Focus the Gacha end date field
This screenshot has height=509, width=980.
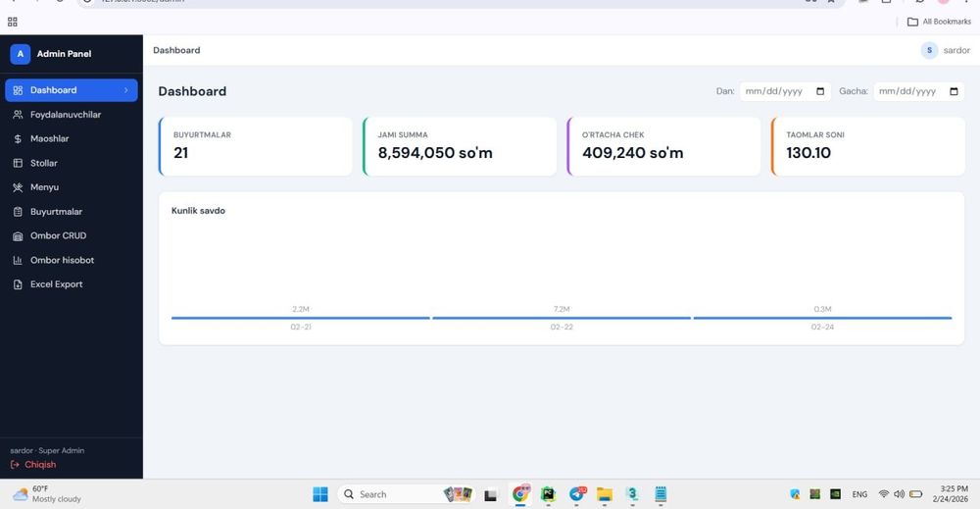pyautogui.click(x=919, y=91)
